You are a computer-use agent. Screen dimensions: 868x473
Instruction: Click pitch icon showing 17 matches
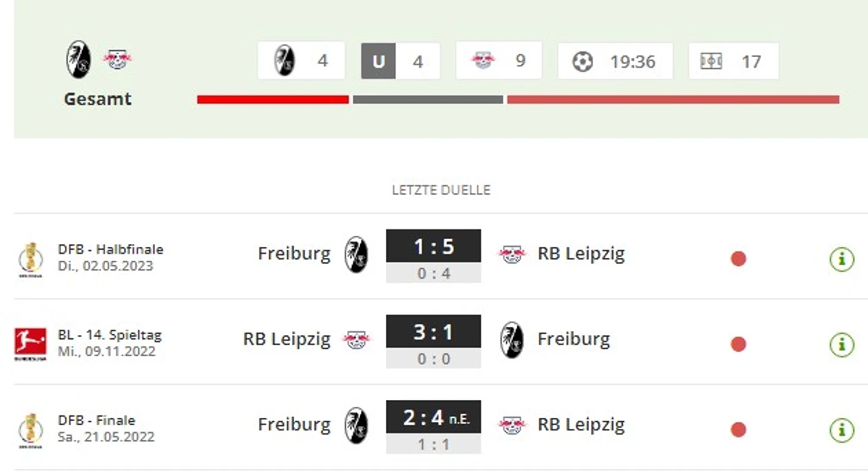pos(710,61)
